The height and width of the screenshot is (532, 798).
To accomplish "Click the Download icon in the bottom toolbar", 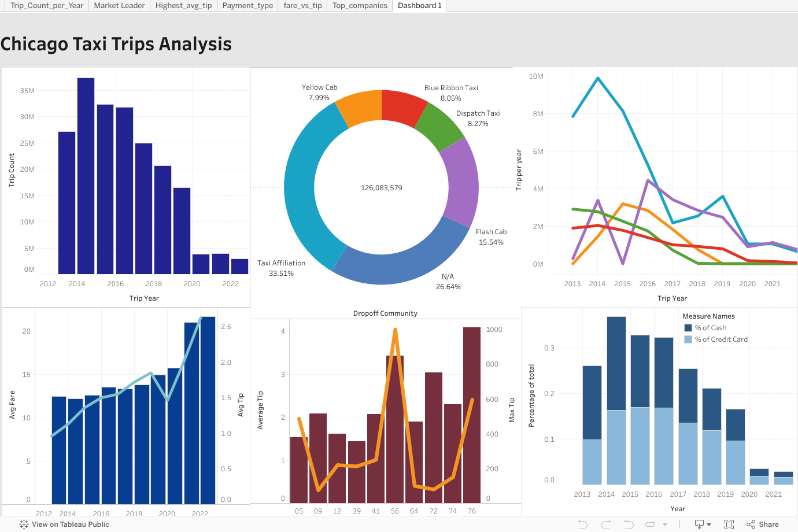I will click(699, 524).
